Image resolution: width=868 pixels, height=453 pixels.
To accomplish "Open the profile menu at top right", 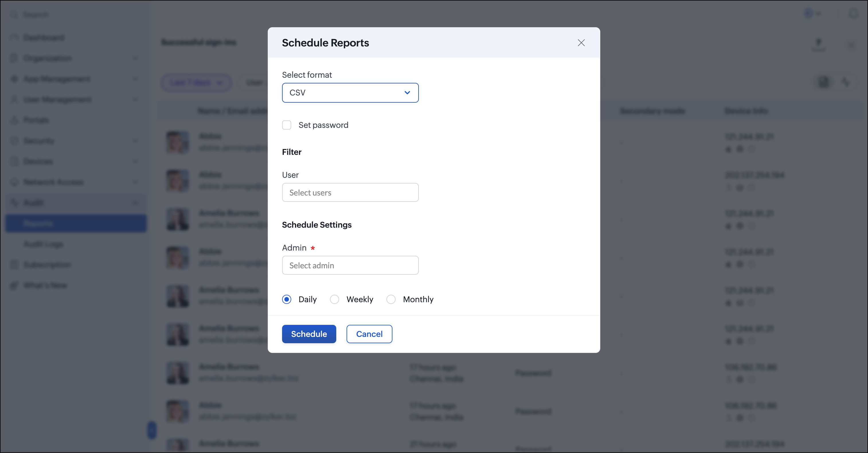I will [812, 14].
